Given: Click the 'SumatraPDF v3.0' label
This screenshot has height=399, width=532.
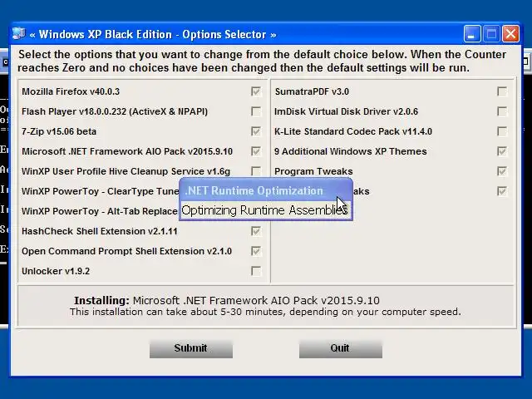Looking at the screenshot, I should pos(312,91).
